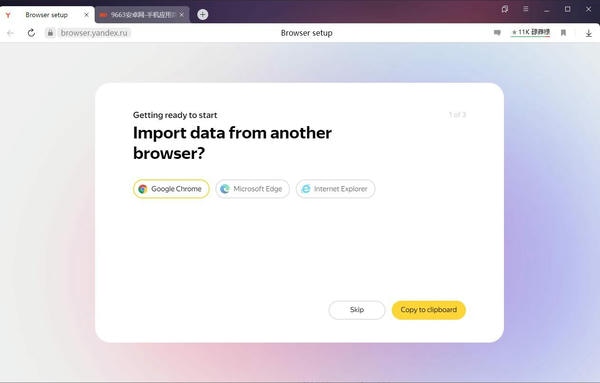Open a new tab with plus button

coord(202,15)
